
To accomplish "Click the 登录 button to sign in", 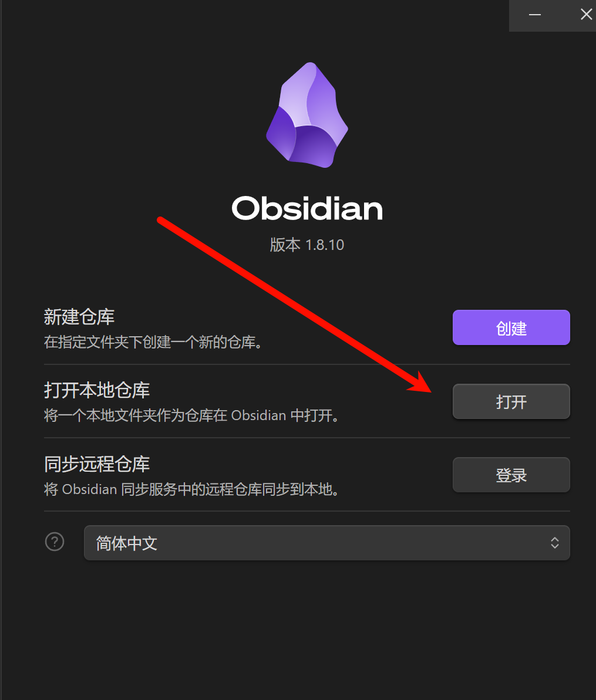I will coord(511,475).
